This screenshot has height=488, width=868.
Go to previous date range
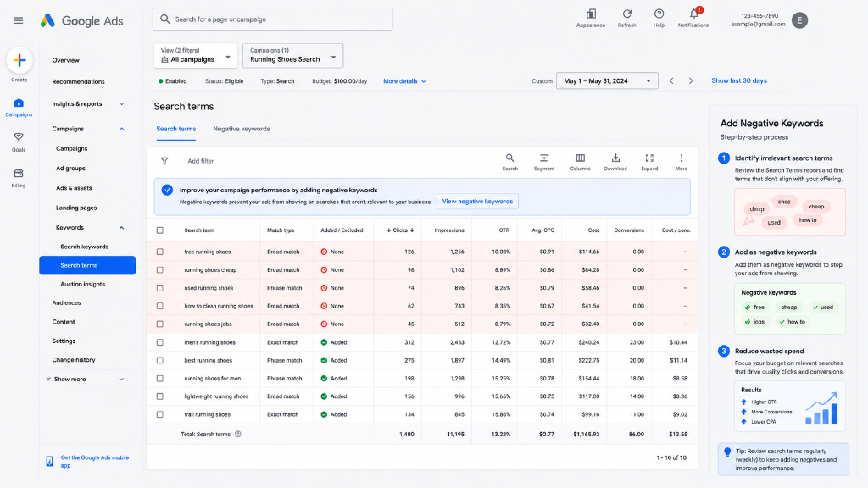tap(671, 80)
